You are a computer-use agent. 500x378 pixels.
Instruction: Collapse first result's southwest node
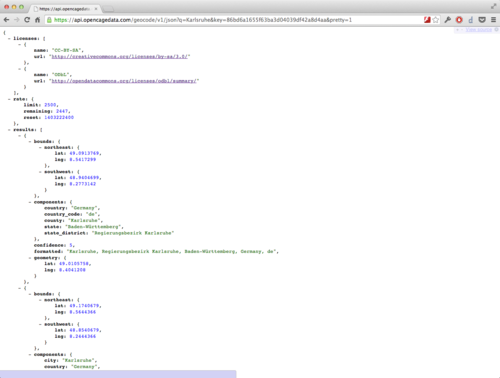40,172
